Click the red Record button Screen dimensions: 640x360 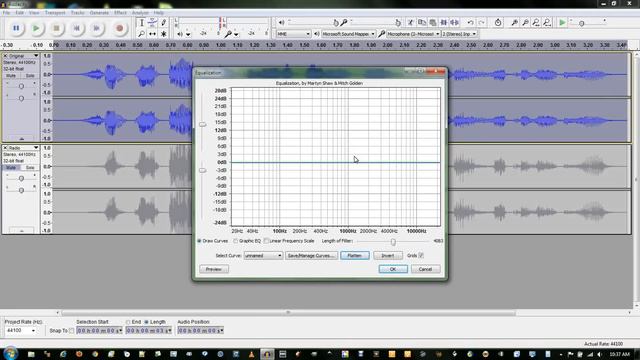(x=120, y=28)
